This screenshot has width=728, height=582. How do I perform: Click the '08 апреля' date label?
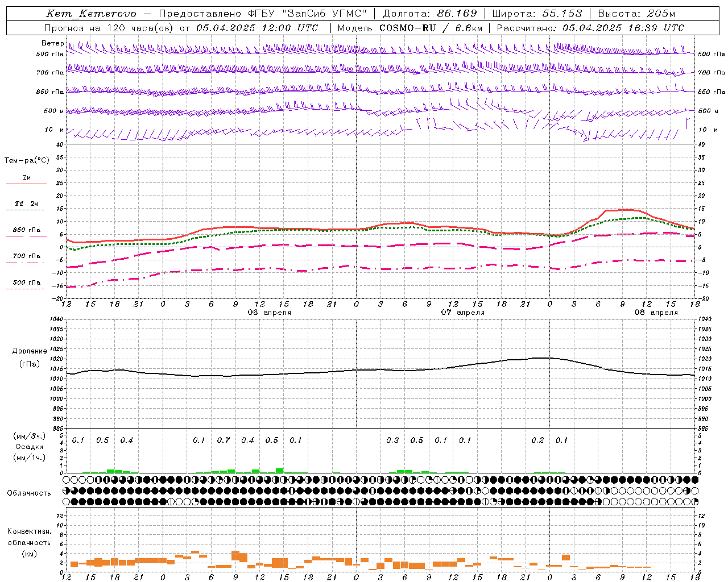click(x=656, y=313)
